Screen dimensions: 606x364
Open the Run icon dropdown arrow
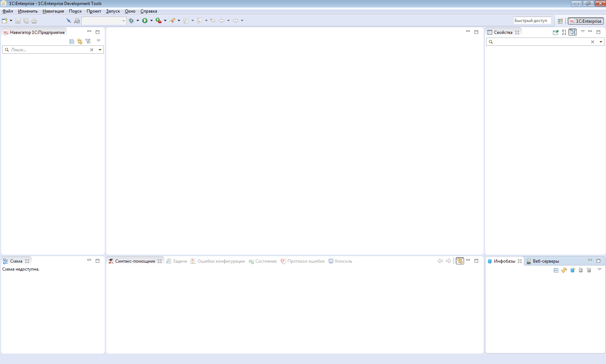point(151,21)
